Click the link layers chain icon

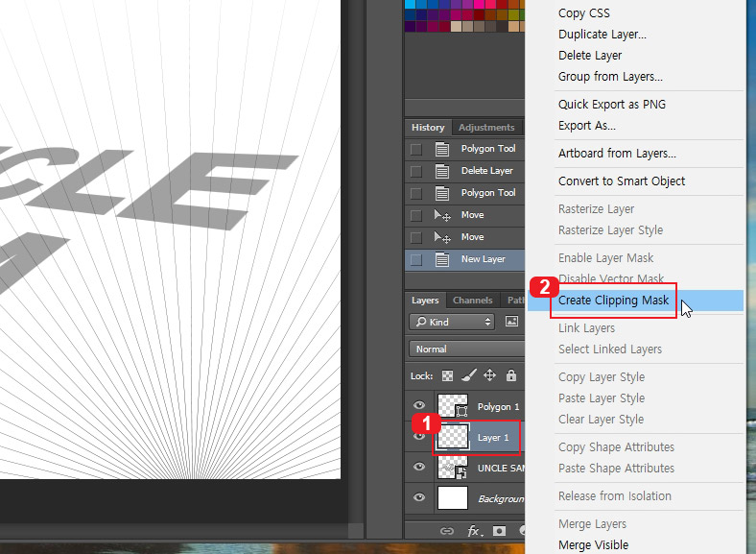(447, 531)
